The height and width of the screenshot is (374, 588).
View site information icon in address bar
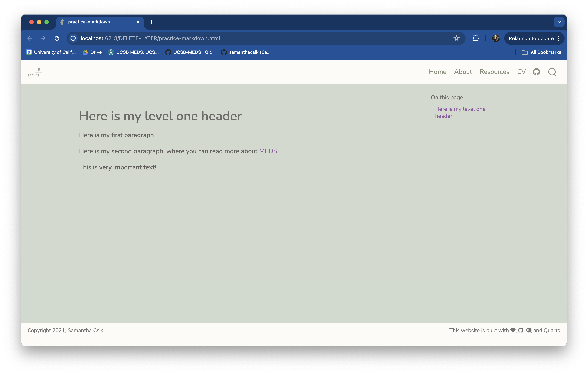tap(73, 38)
